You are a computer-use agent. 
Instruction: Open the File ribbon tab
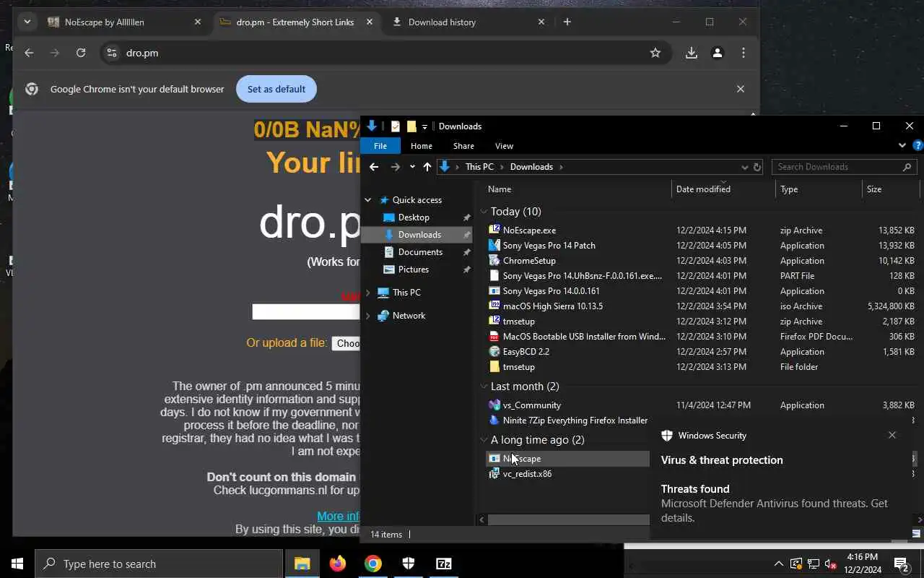(x=380, y=146)
